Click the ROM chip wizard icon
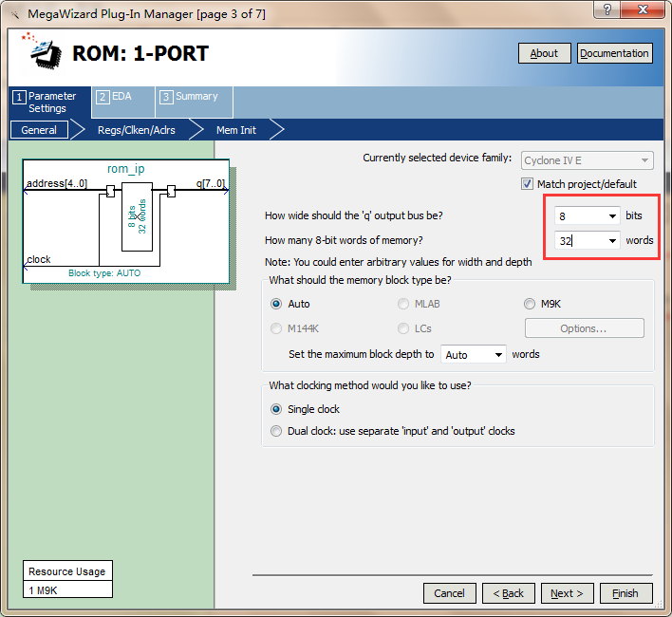672x617 pixels. tap(42, 50)
